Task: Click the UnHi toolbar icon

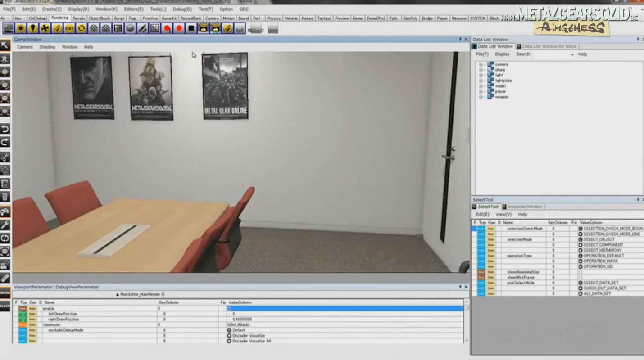Action: [272, 29]
